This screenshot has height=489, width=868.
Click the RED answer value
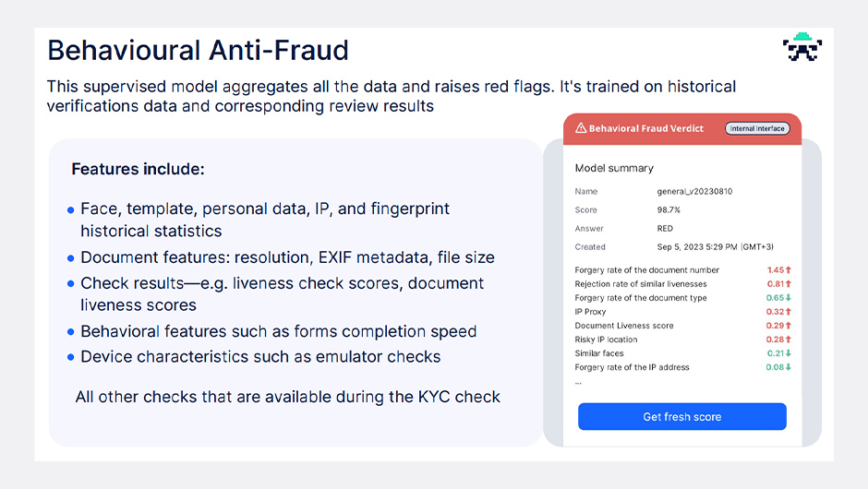coord(665,229)
